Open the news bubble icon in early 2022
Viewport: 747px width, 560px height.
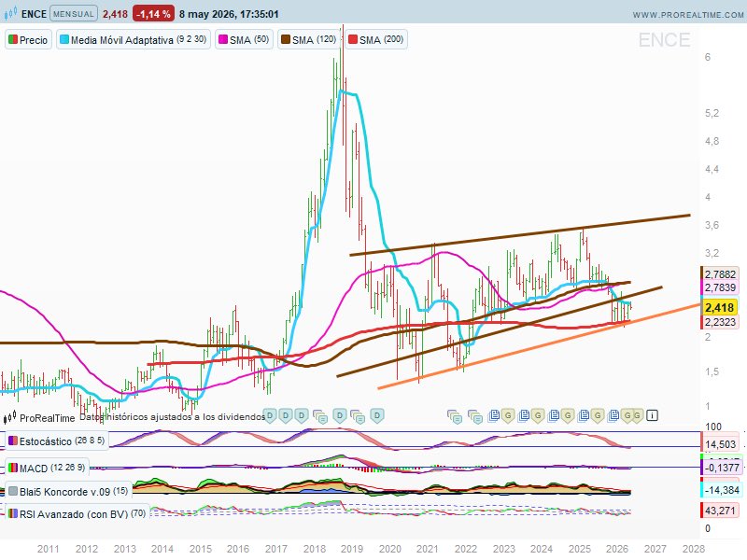(475, 416)
